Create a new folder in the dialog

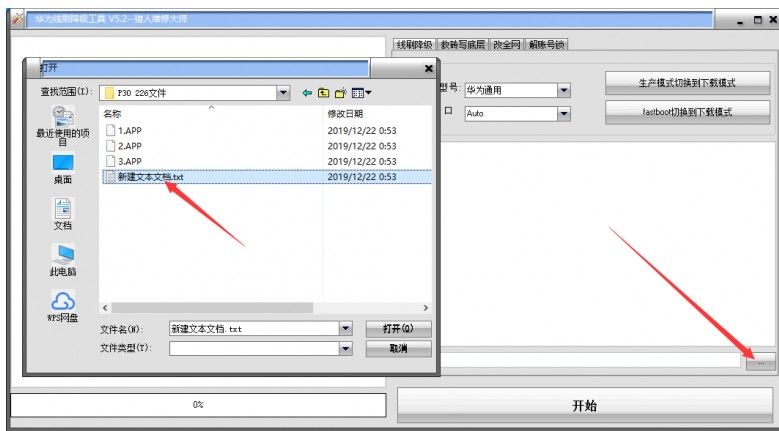point(340,93)
